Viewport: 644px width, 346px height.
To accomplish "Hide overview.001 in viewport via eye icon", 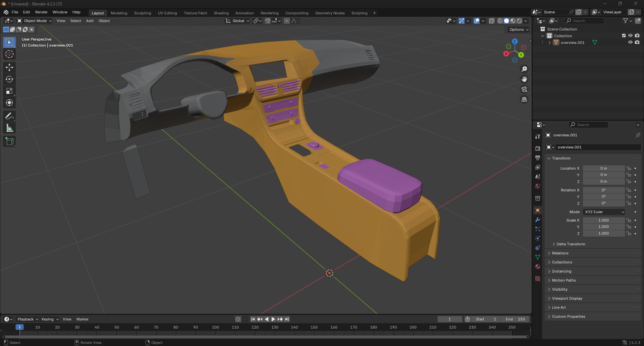I will tap(630, 42).
